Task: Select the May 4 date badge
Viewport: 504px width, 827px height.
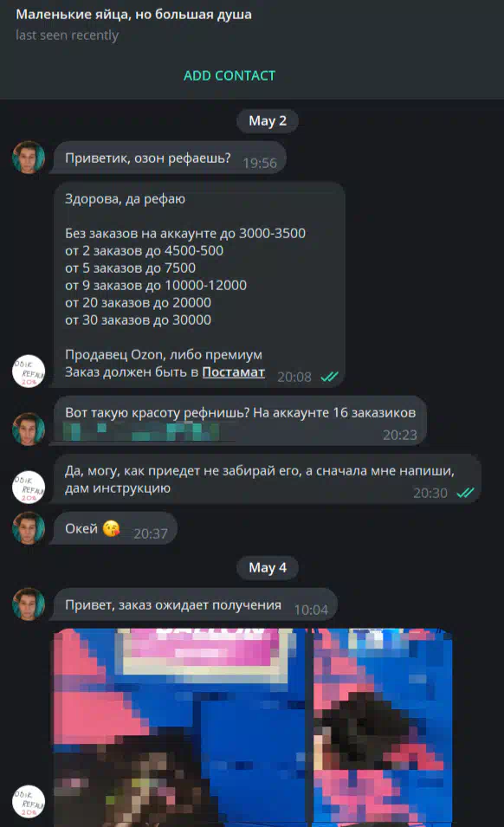Action: (268, 568)
